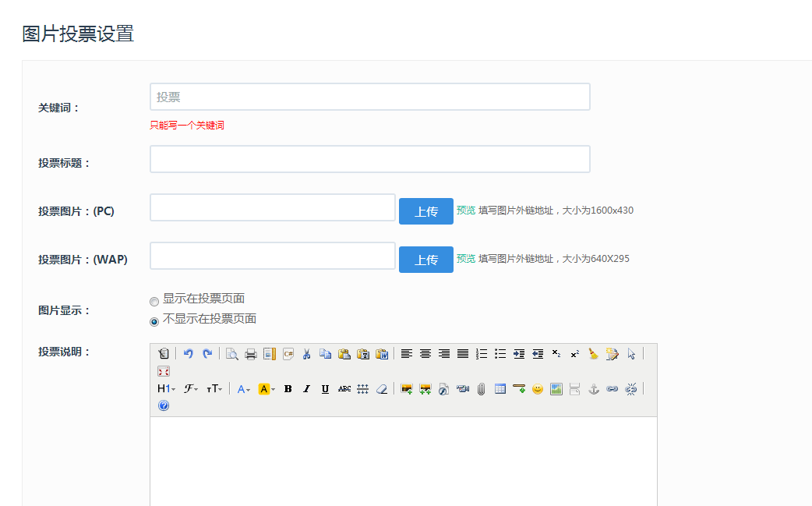Undo the last edit

[x=189, y=354]
